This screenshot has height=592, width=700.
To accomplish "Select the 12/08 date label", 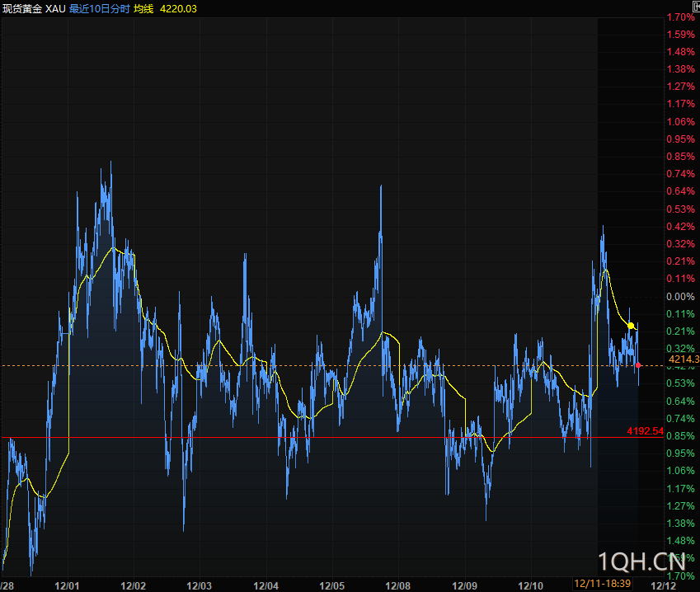I will pyautogui.click(x=398, y=585).
